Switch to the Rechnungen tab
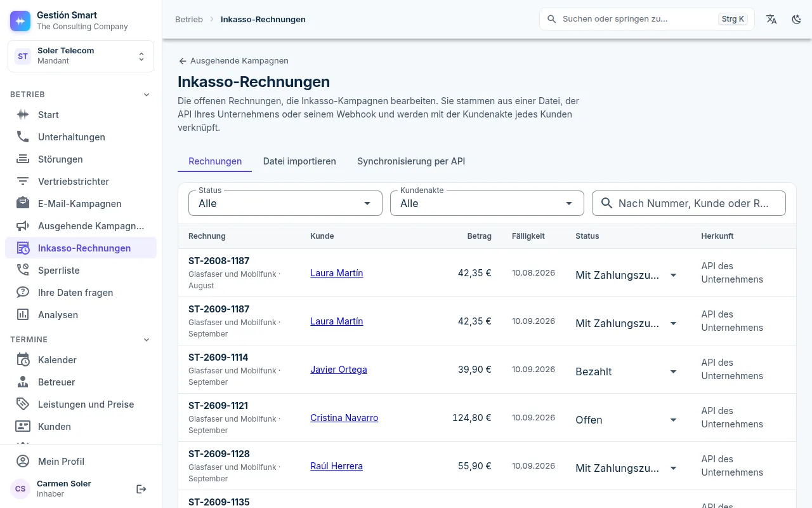 tap(215, 161)
